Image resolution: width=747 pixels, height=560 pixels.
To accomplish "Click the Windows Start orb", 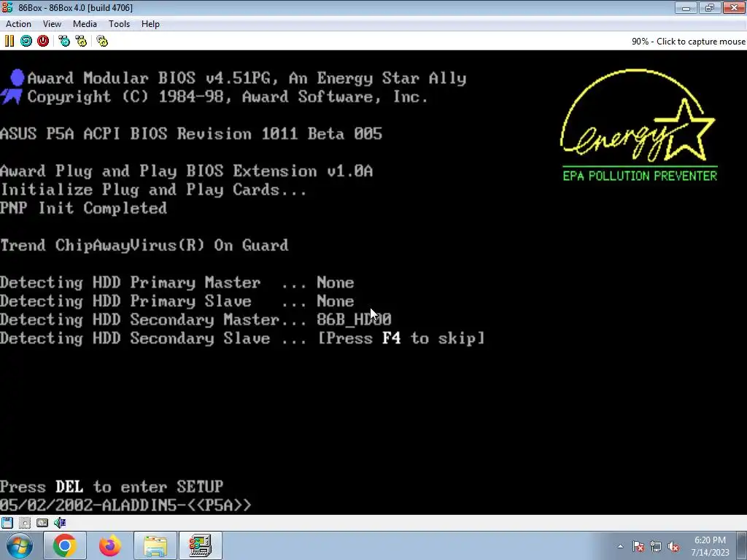I will pyautogui.click(x=19, y=545).
